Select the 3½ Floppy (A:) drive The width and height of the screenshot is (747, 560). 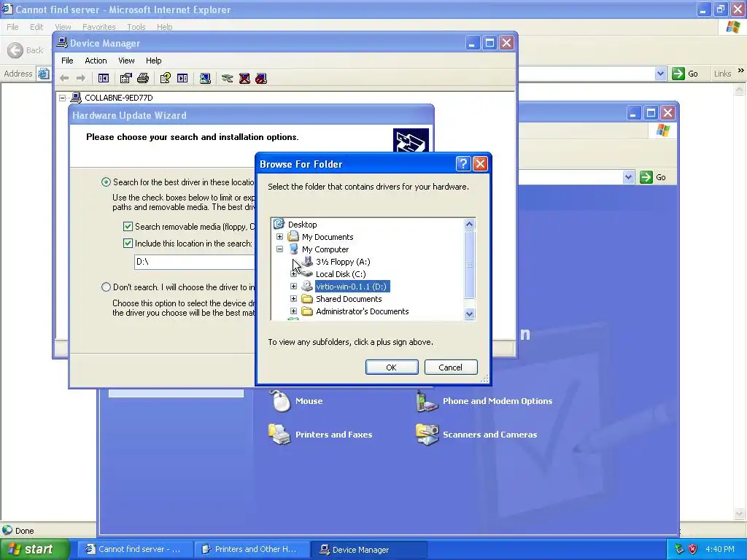click(343, 262)
